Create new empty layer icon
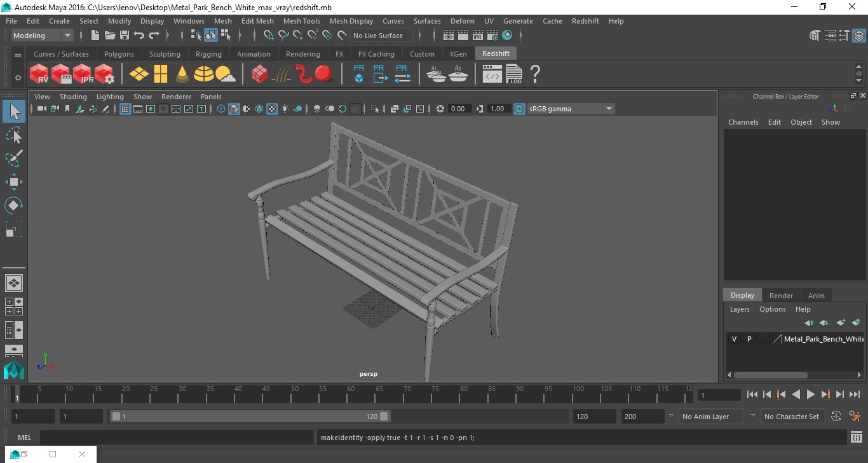Screen dimensions: 868x463 click(x=841, y=322)
